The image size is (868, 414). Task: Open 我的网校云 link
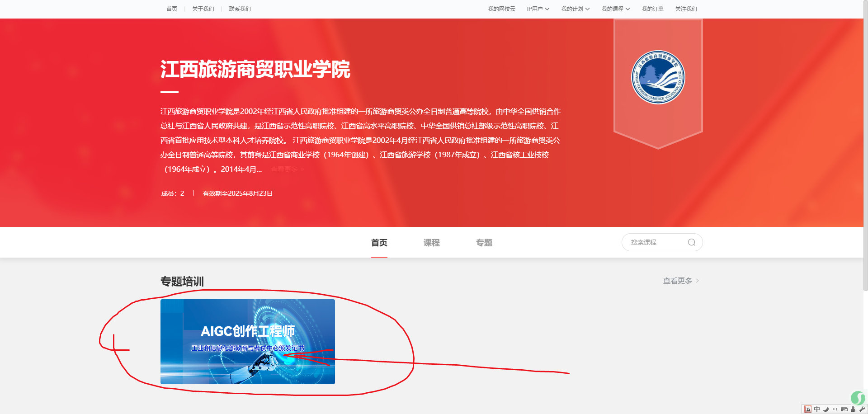tap(501, 9)
